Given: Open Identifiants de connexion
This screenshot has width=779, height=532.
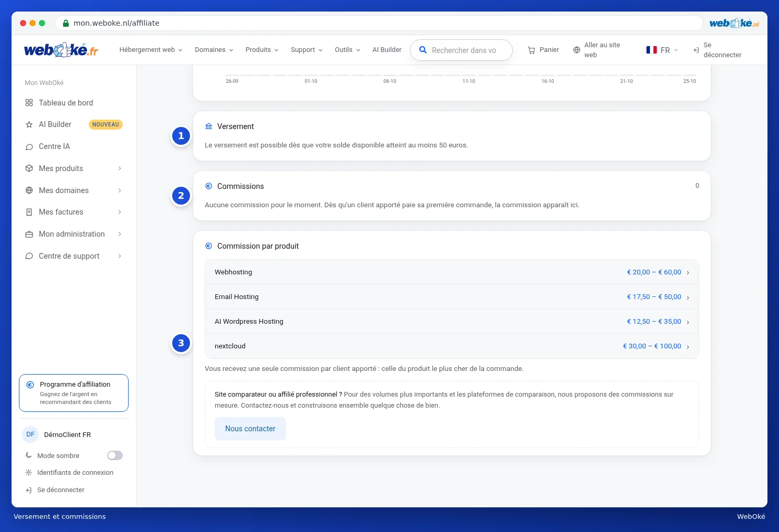Looking at the screenshot, I should tap(75, 473).
